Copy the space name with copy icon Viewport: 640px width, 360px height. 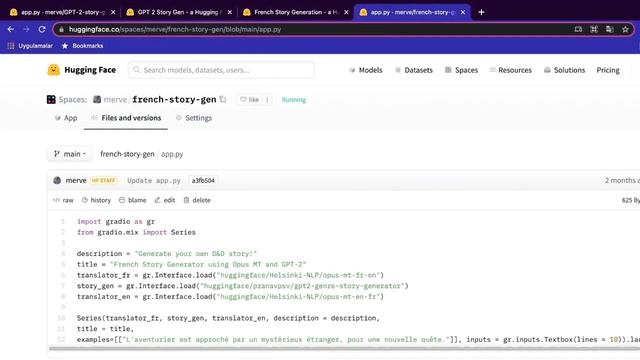pos(223,99)
